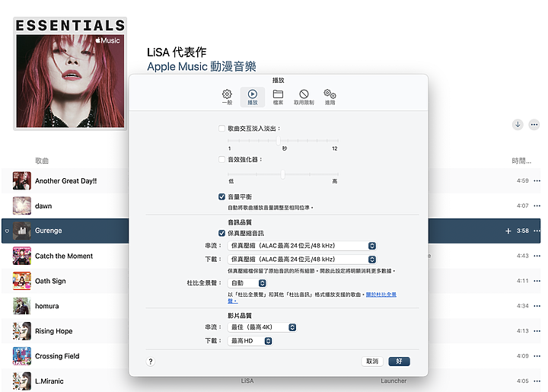The height and width of the screenshot is (392, 548).
Task: Open audio 下載 lossless quality dropdown
Action: click(x=302, y=260)
